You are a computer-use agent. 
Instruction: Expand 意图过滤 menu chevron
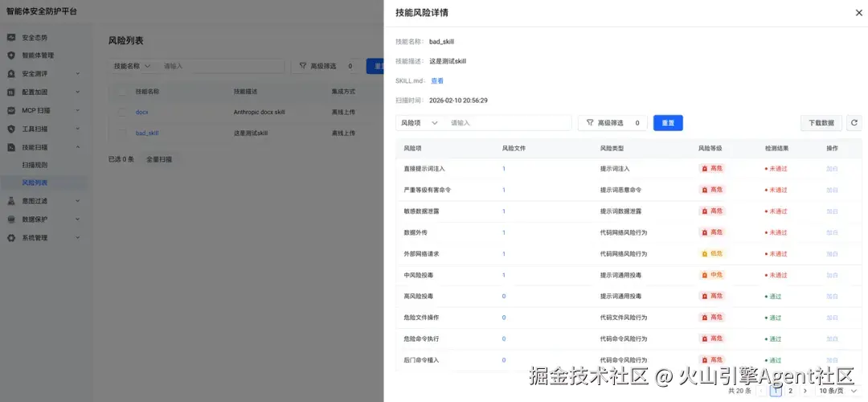click(x=77, y=201)
